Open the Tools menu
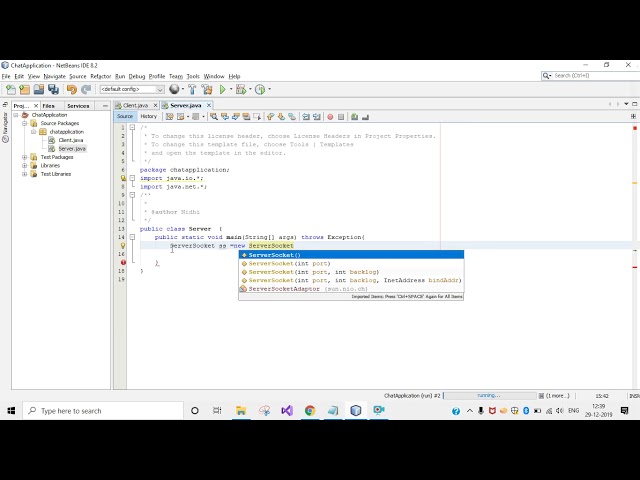Image resolution: width=640 pixels, height=480 pixels. pos(193,76)
